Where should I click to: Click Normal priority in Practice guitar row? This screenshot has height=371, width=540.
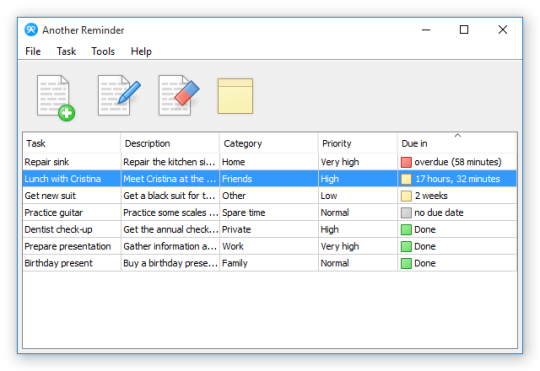[x=335, y=213]
